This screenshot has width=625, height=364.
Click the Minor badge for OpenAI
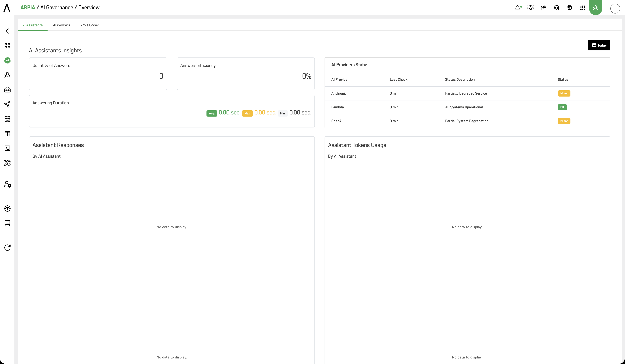[x=564, y=121]
